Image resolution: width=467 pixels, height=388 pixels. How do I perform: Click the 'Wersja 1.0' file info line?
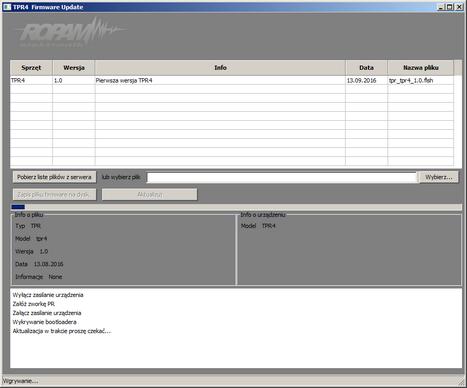(x=32, y=251)
